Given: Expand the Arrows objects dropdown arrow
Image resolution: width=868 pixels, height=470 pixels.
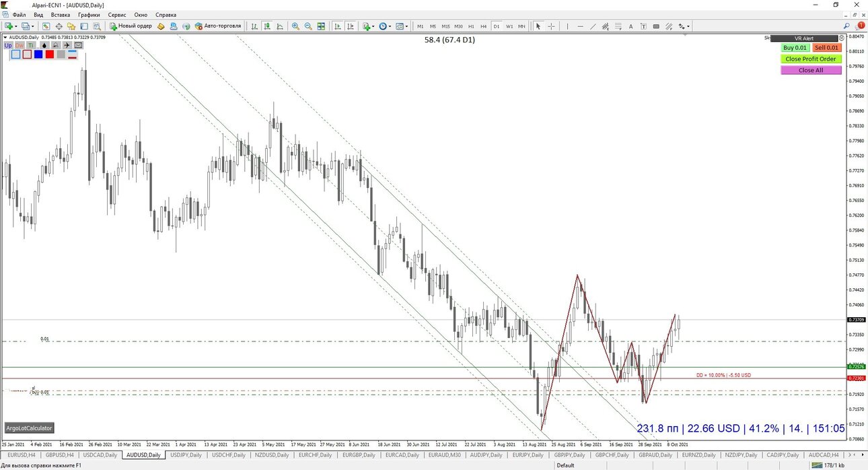Looking at the screenshot, I should coord(688,26).
